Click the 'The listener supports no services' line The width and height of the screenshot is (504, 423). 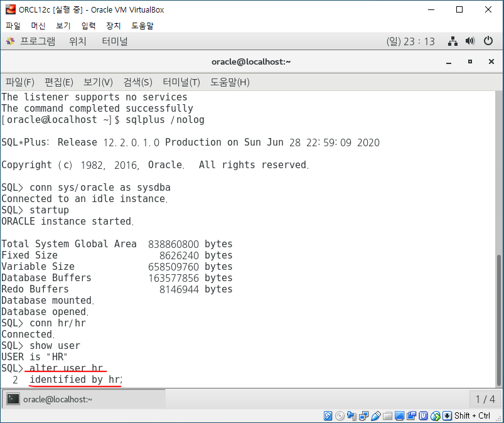coord(94,97)
